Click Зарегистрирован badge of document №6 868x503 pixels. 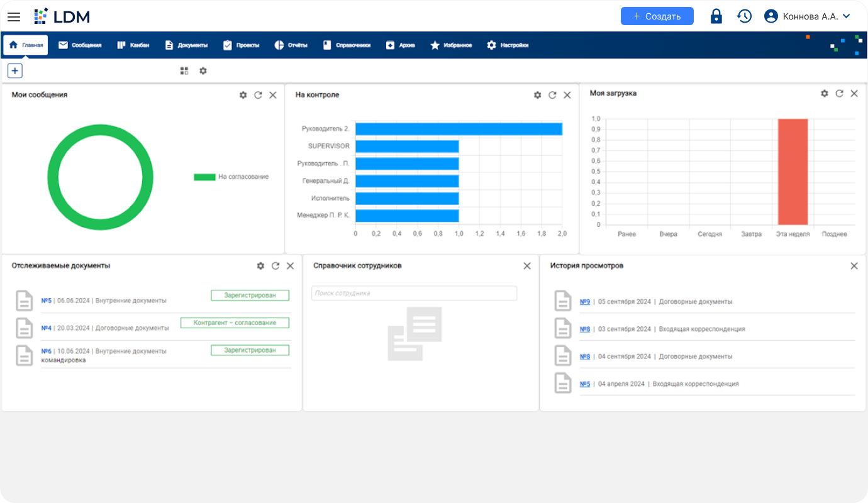[250, 350]
